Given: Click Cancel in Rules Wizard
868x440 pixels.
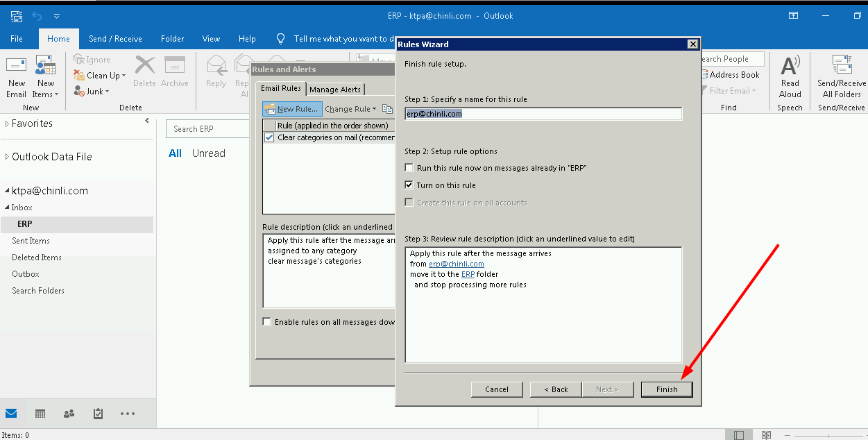Looking at the screenshot, I should [497, 389].
